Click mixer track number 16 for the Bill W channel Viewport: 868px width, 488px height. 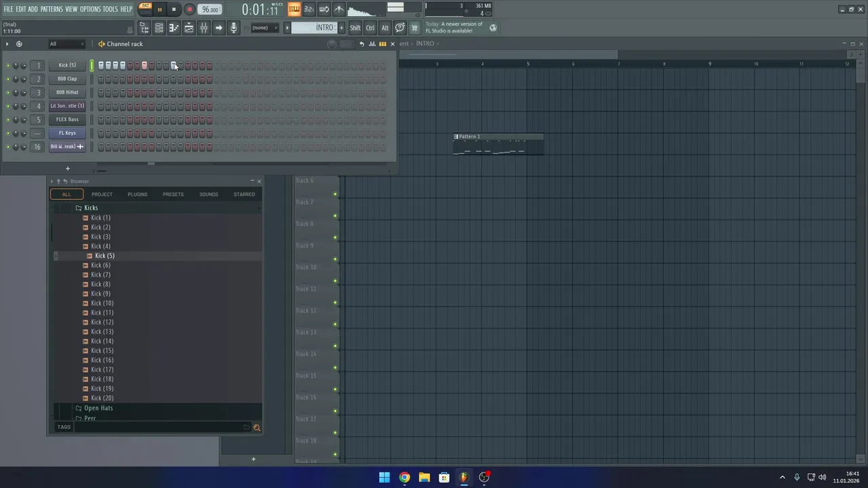pos(38,146)
